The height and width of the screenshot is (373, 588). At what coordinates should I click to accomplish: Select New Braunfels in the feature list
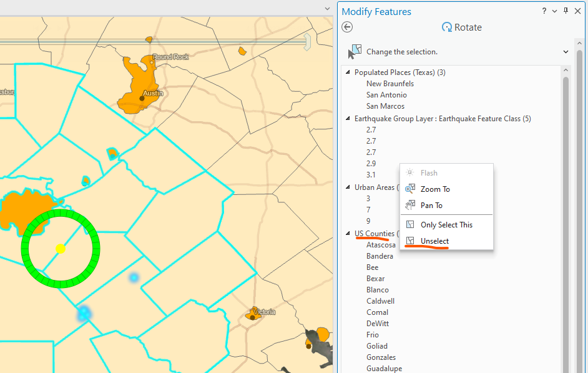pos(390,84)
